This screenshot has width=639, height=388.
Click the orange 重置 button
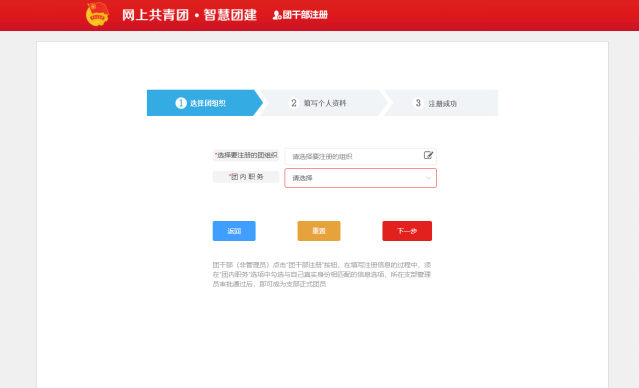click(x=319, y=231)
